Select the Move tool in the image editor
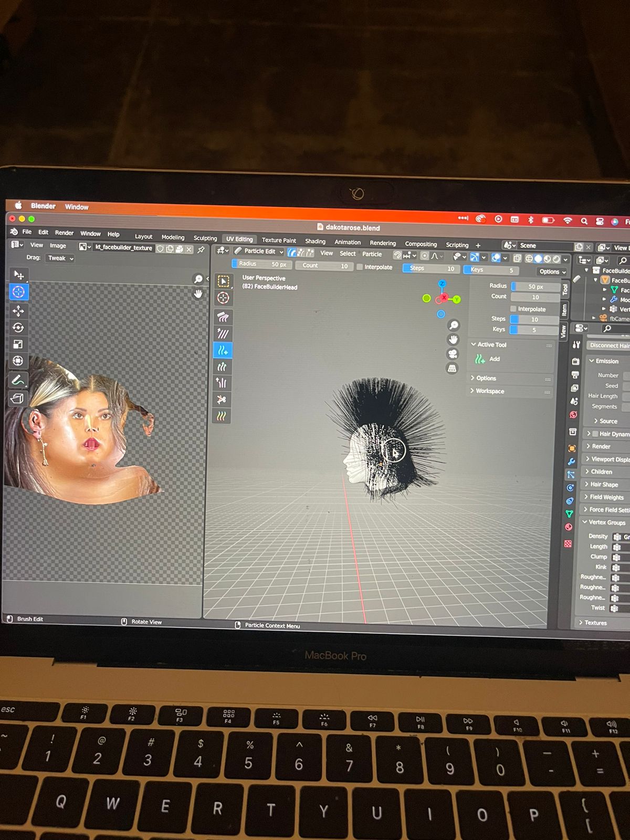This screenshot has width=630, height=840. point(18,311)
